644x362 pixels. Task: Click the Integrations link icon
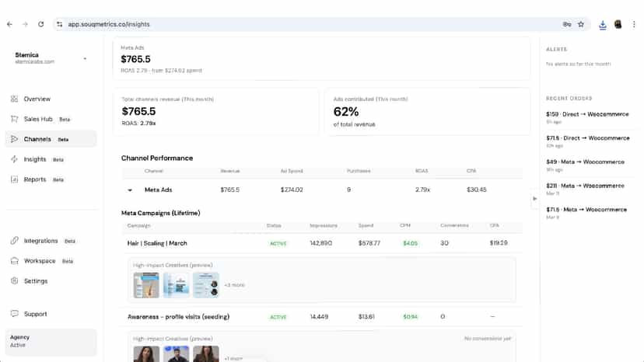[x=14, y=241]
